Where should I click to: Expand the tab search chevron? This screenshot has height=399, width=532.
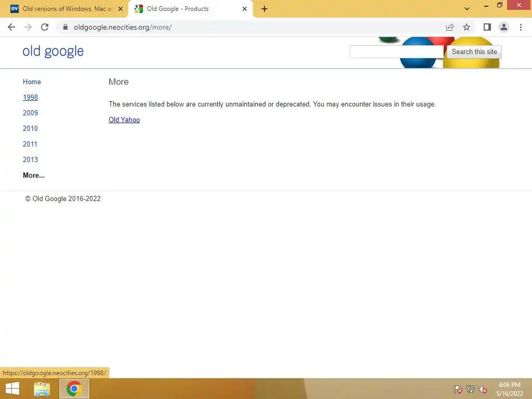(x=467, y=9)
